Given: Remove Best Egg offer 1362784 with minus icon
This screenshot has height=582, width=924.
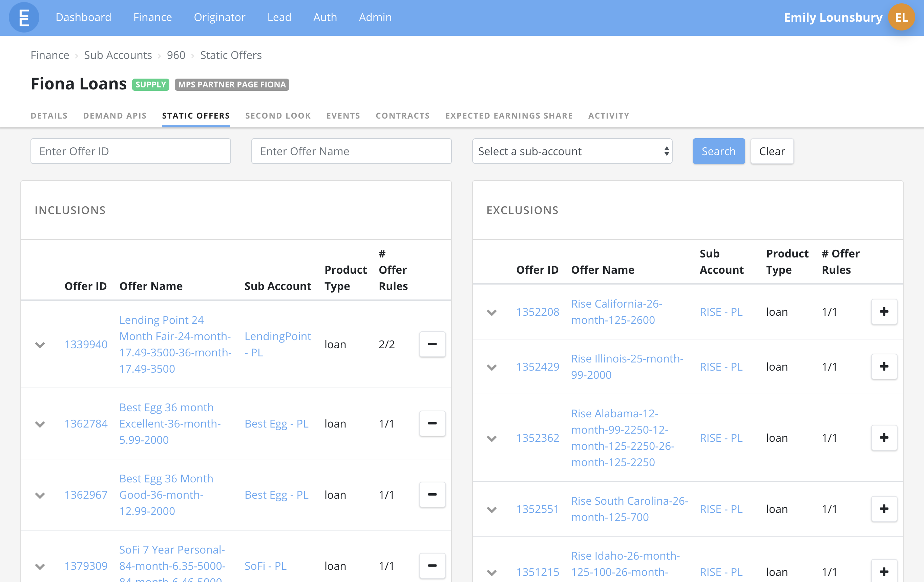Looking at the screenshot, I should (x=432, y=423).
